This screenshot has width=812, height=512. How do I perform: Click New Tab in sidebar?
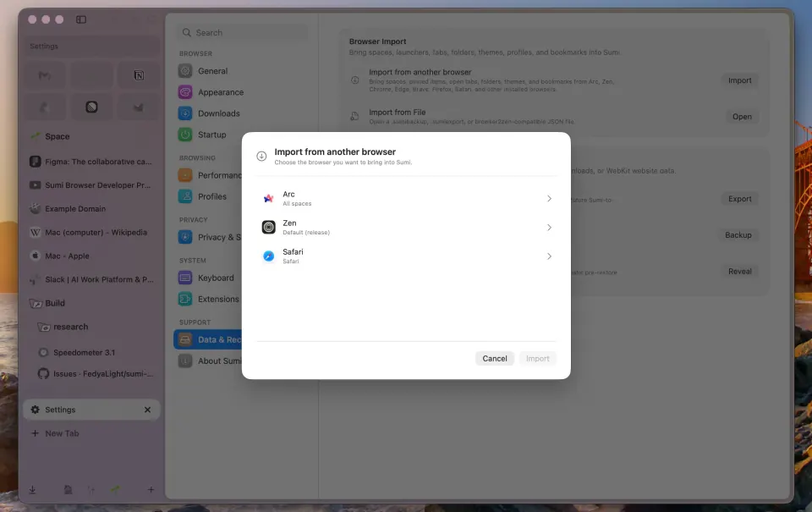coord(91,434)
